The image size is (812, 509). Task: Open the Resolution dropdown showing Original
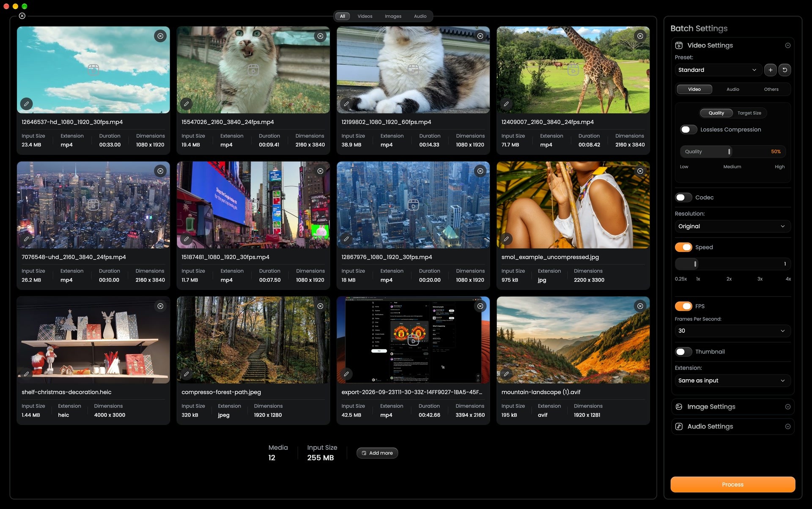click(732, 226)
